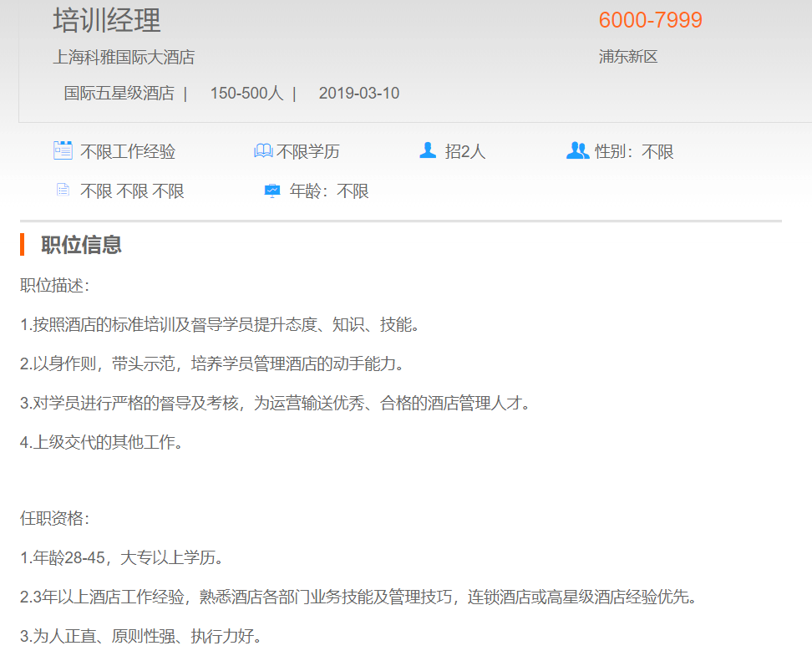Click the gender two-person icon

coord(577,150)
